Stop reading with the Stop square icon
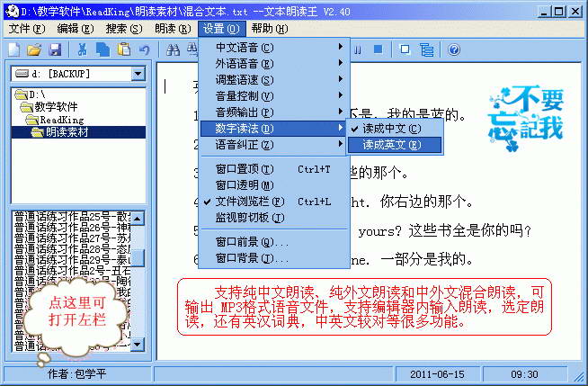Viewport: 588px width, 386px height. 378,49
